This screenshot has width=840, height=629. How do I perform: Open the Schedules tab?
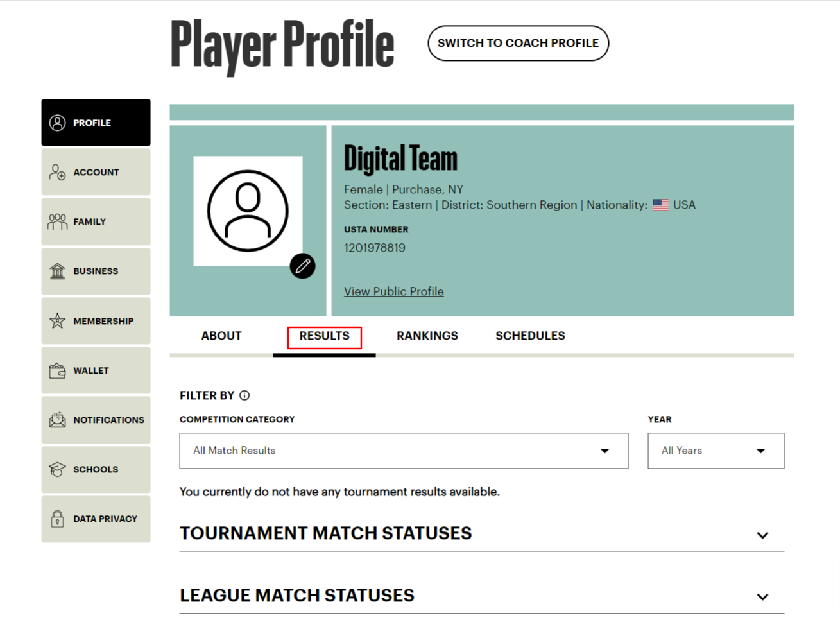click(530, 336)
